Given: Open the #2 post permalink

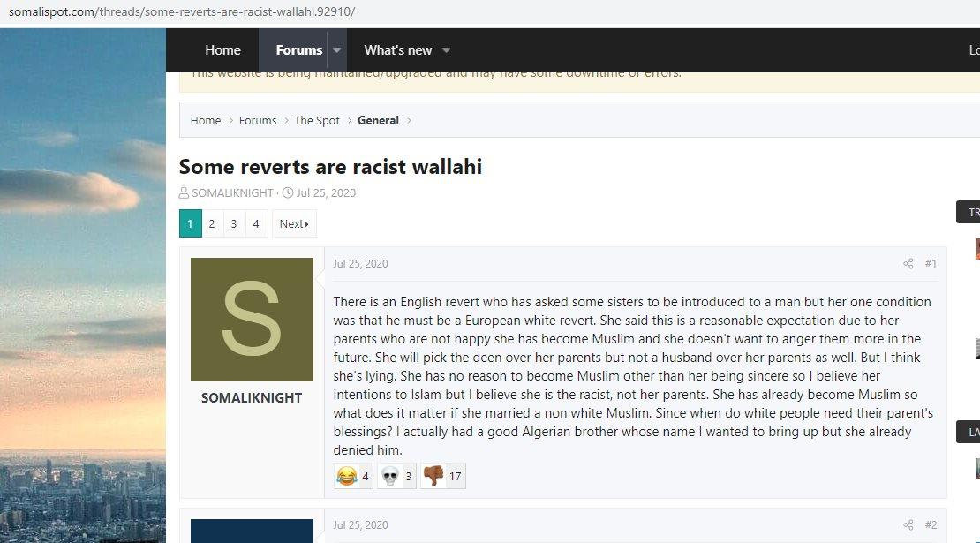Looking at the screenshot, I should pyautogui.click(x=931, y=524).
